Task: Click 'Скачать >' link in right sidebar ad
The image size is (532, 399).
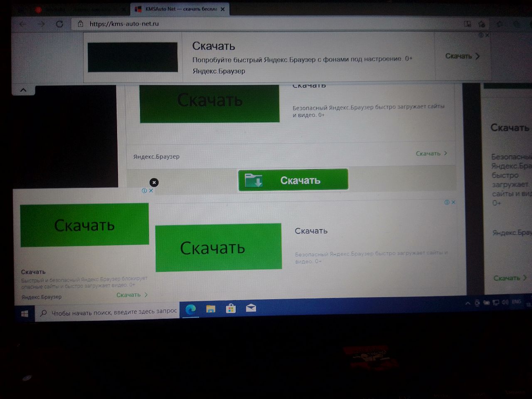Action: point(510,278)
